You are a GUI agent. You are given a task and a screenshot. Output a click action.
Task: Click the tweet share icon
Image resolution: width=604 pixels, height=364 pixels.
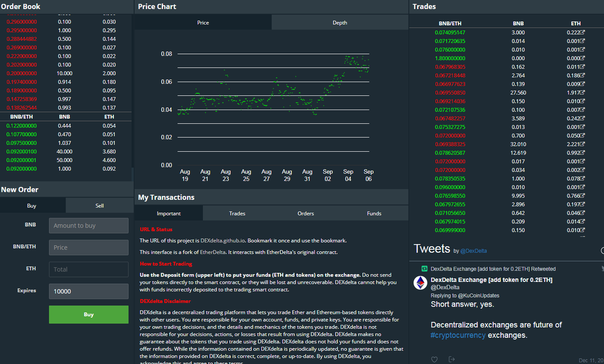point(451,359)
